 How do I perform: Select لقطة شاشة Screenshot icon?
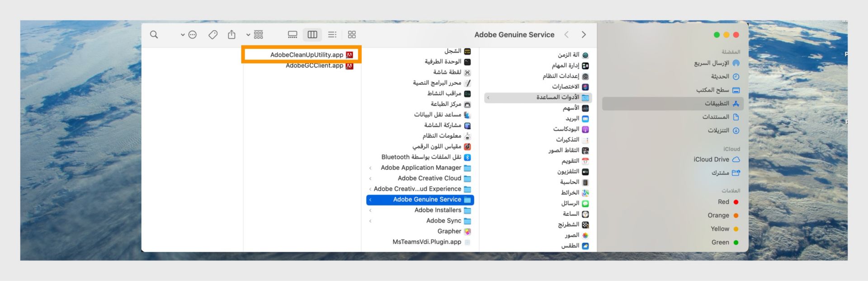tap(467, 72)
